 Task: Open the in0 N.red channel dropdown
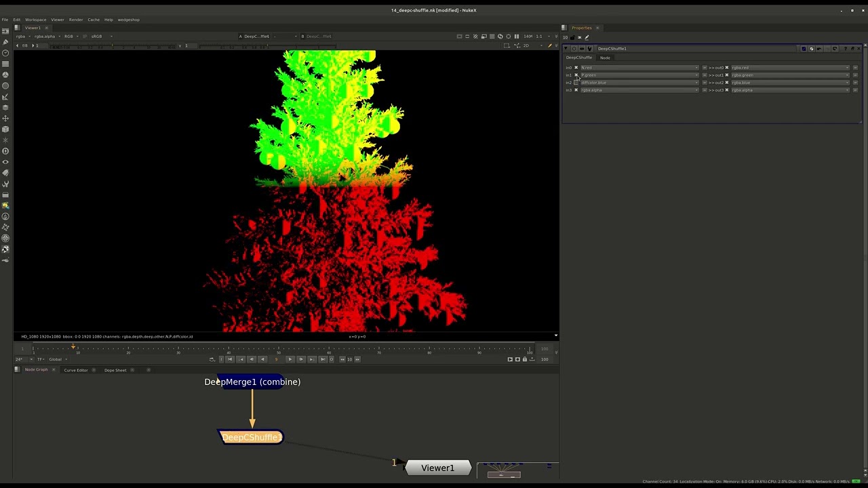click(639, 68)
